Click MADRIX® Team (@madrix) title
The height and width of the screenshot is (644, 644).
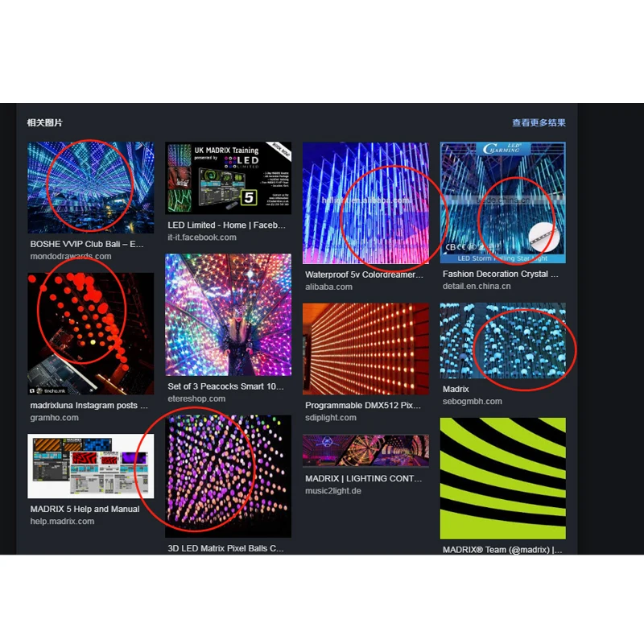coord(502,550)
